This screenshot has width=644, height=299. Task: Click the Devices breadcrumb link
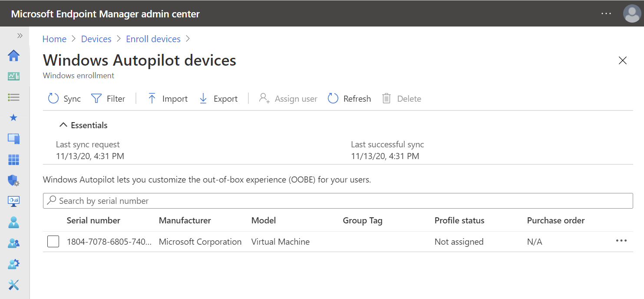click(96, 39)
